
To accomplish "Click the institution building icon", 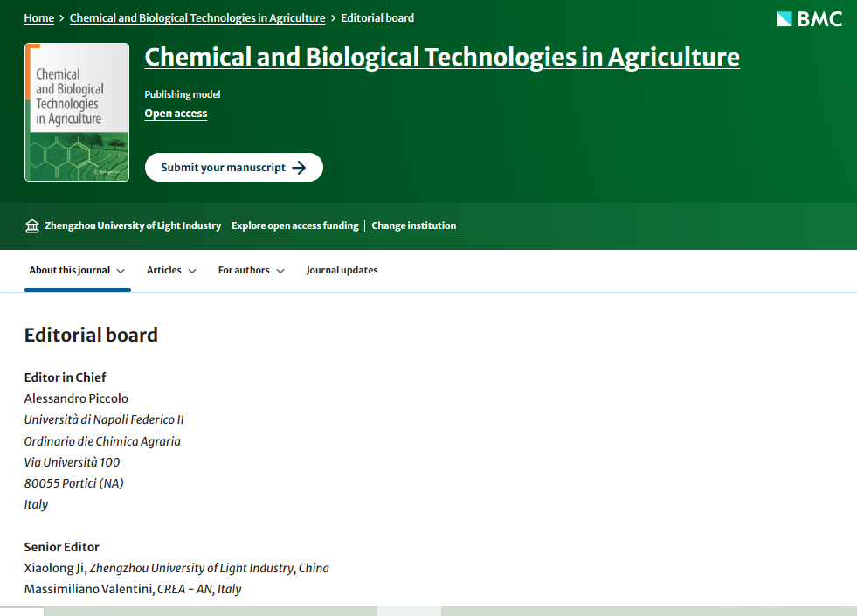I will click(x=32, y=226).
